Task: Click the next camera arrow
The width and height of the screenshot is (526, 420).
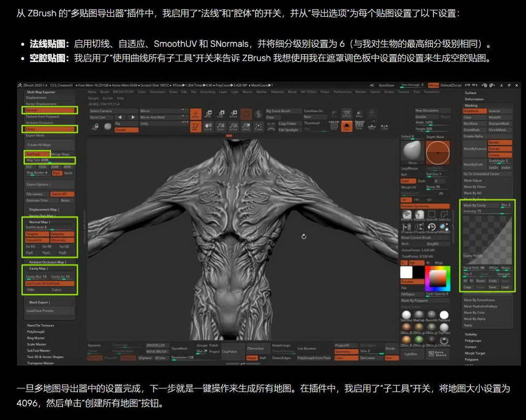Action: [x=133, y=117]
